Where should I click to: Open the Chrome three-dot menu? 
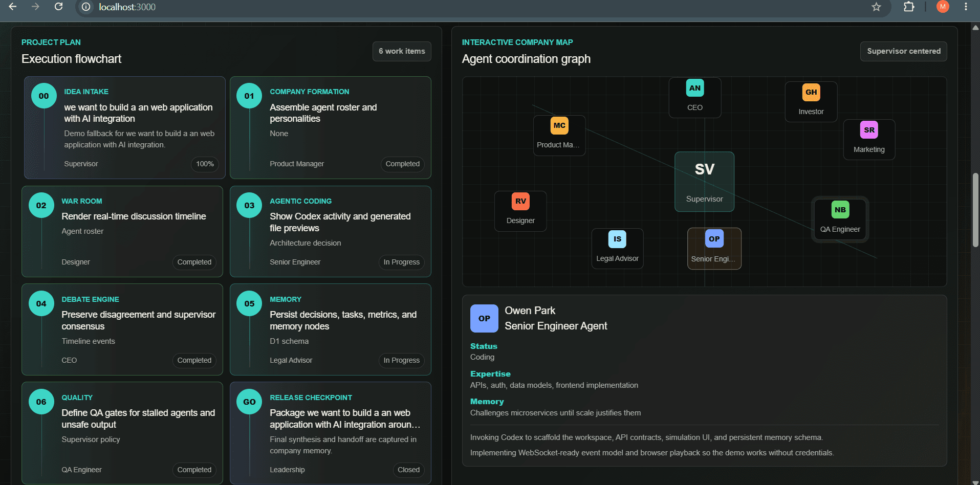(966, 7)
